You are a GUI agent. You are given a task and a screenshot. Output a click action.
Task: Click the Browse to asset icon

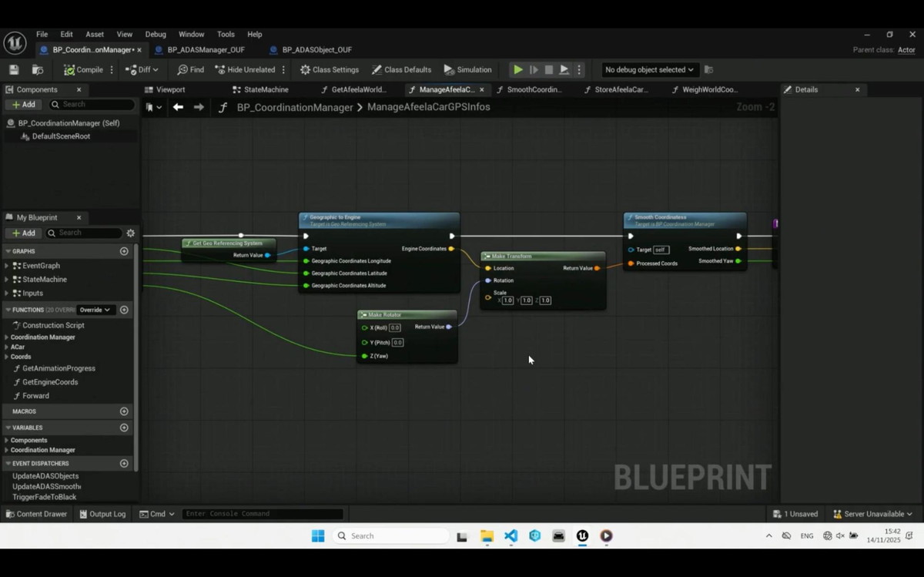tap(37, 69)
